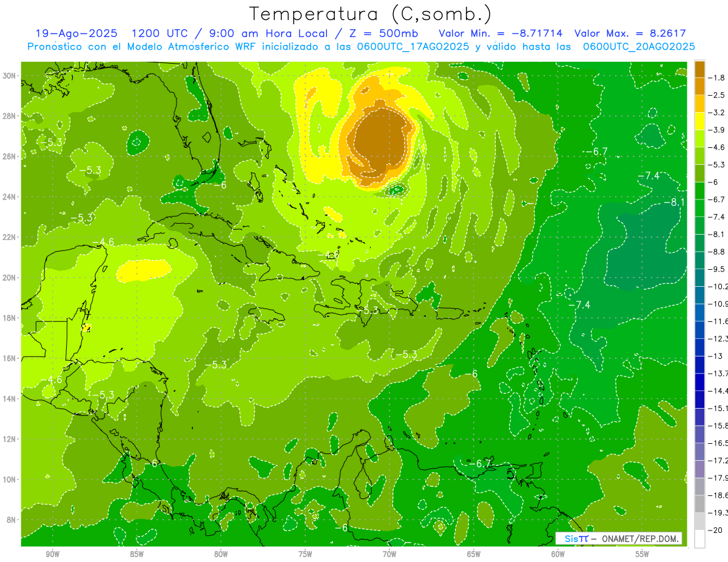Click the 'Valor Max. = 8.2617' value
Screen dimensions: 728x562
(x=630, y=33)
